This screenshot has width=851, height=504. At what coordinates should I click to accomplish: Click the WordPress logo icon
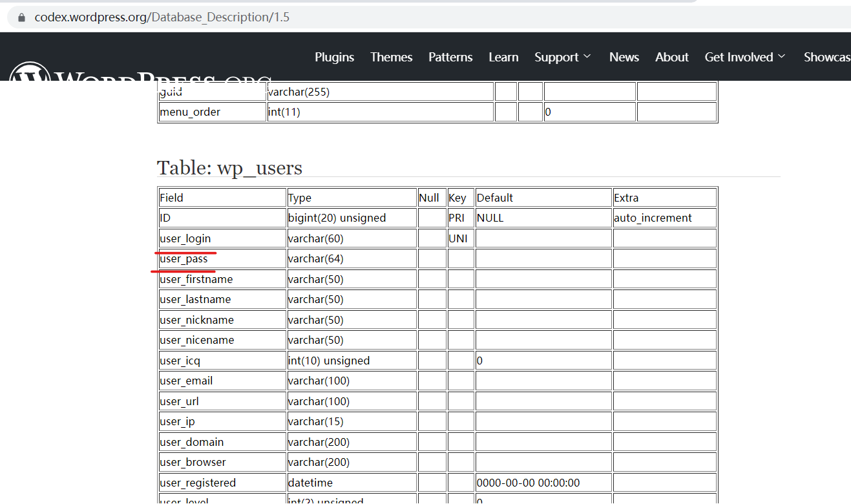point(30,71)
